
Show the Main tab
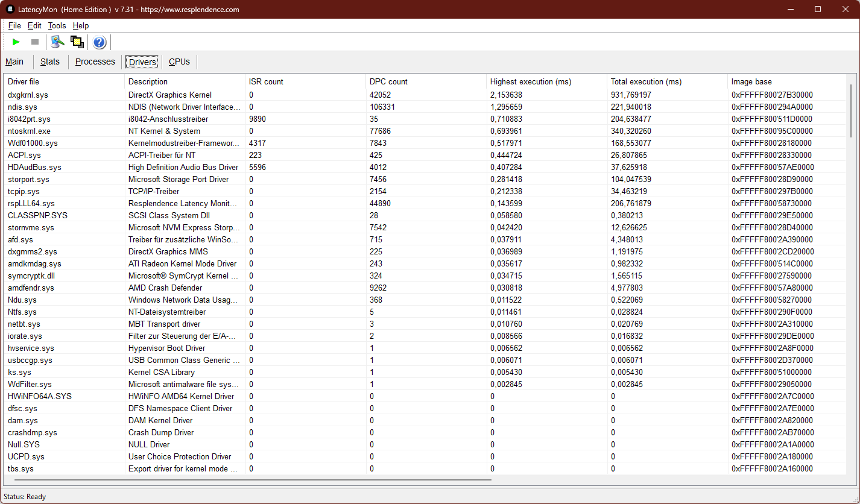pyautogui.click(x=14, y=61)
